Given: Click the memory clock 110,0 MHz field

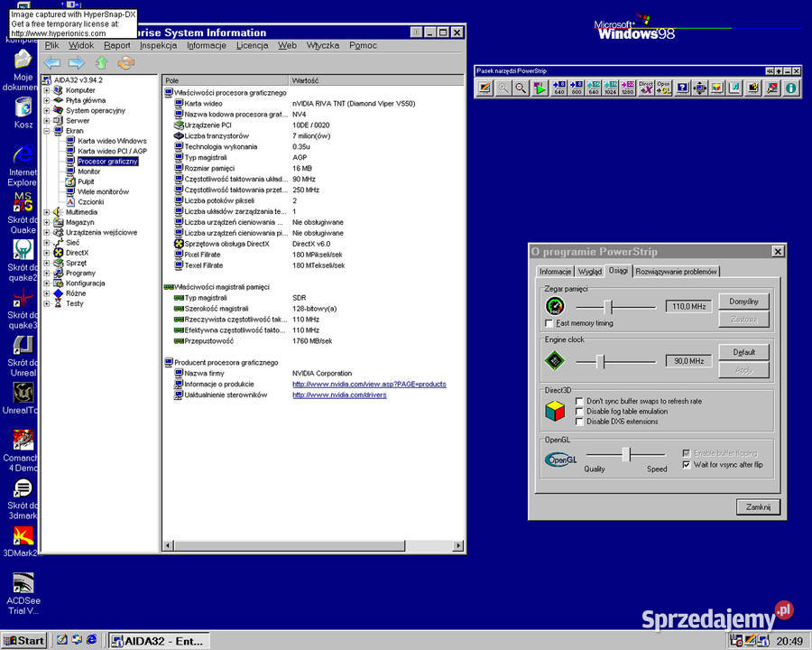Looking at the screenshot, I should 688,306.
